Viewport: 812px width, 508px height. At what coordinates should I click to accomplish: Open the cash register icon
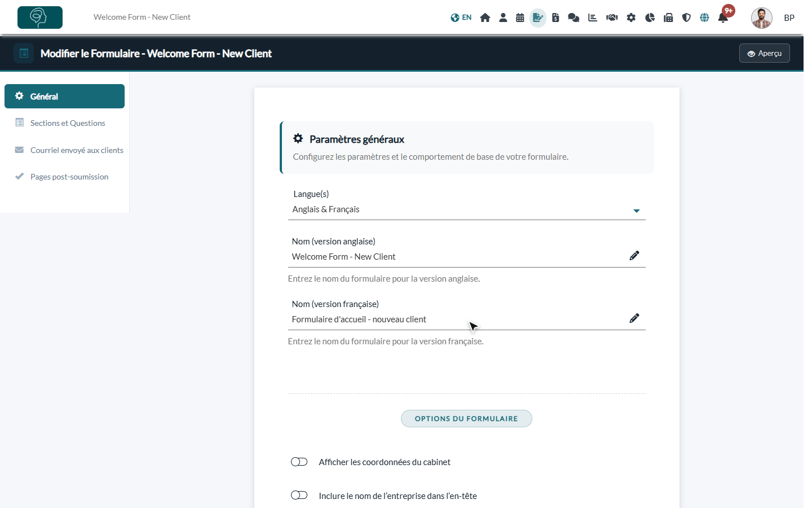pos(668,17)
